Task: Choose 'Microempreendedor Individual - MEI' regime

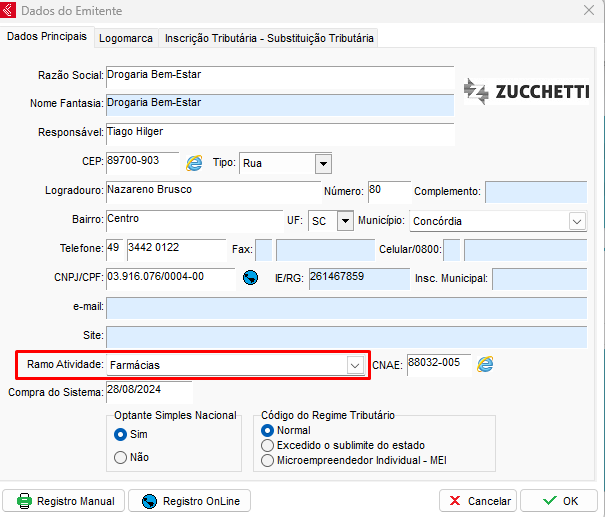Action: [267, 460]
